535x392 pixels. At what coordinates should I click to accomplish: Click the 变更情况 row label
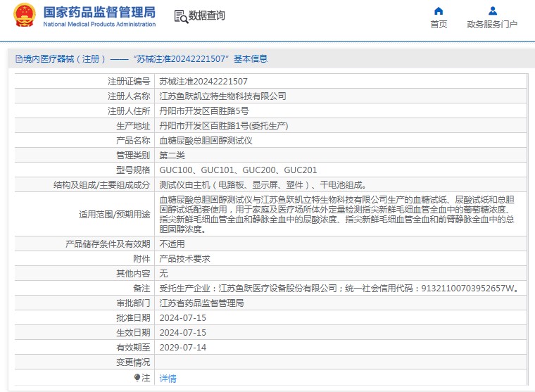133,362
